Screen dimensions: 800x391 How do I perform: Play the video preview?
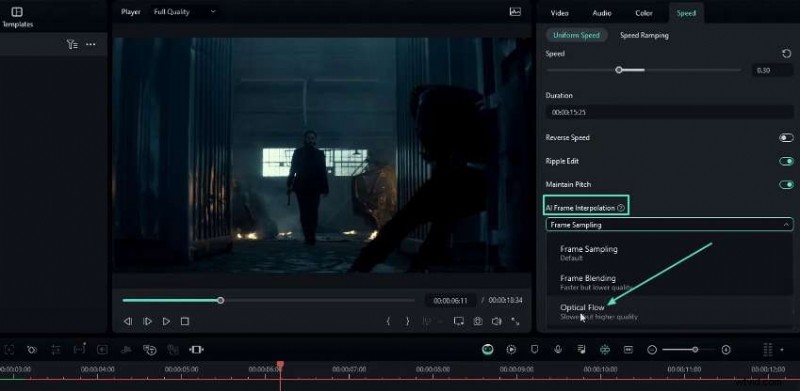point(166,322)
